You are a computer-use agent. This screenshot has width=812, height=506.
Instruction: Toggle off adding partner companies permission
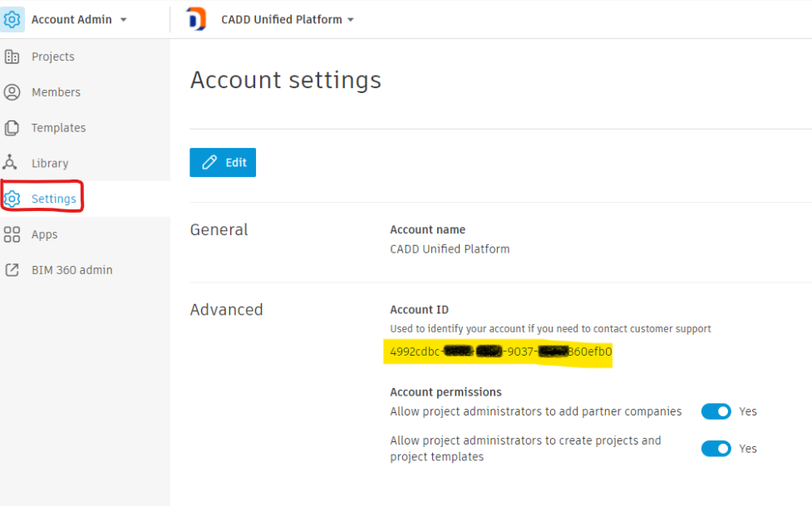[716, 411]
